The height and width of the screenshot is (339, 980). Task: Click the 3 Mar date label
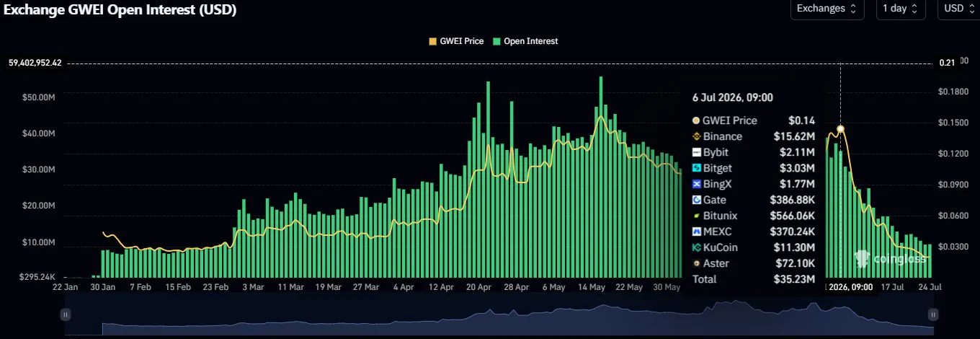click(x=253, y=287)
